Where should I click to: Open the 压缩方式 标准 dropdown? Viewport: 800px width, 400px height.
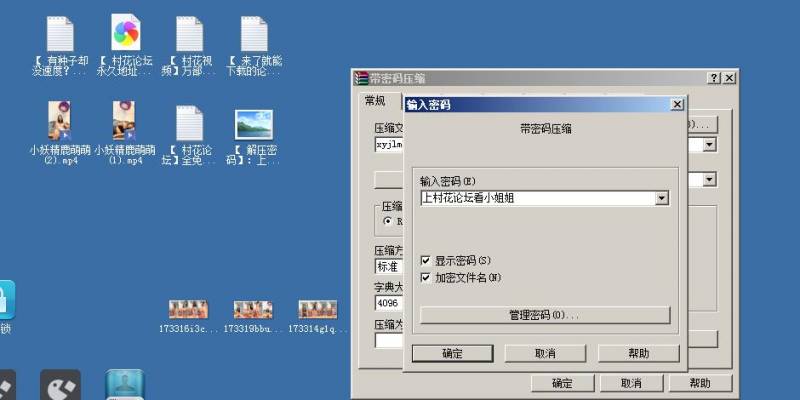[x=388, y=267]
